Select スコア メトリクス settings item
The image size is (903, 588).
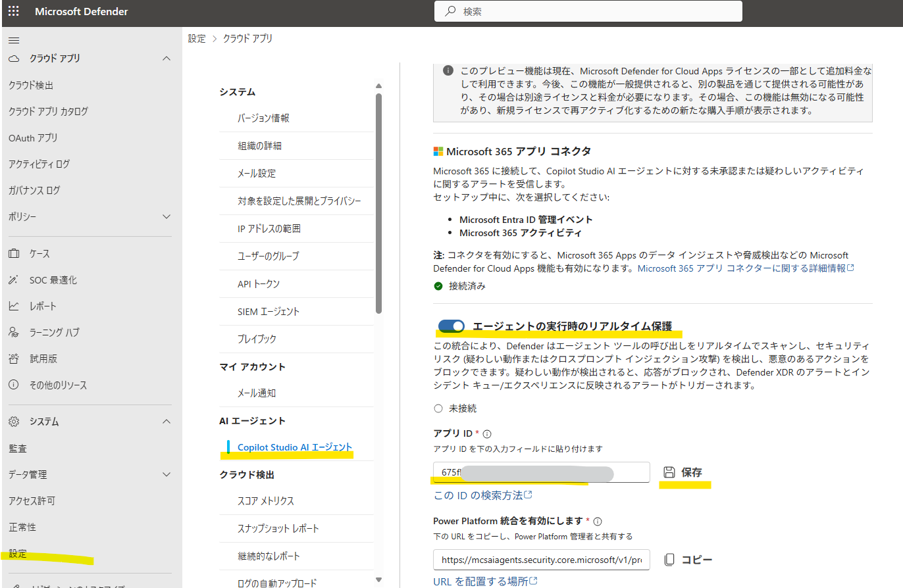266,501
